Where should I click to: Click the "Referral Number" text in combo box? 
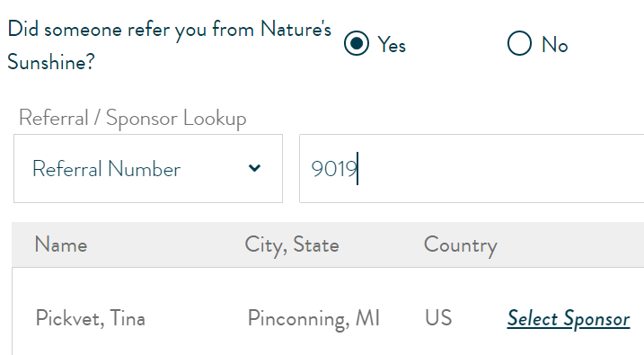coord(106,169)
